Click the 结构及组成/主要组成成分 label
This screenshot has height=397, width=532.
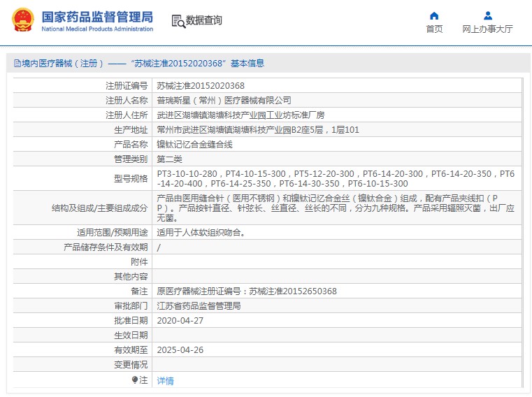(100, 208)
